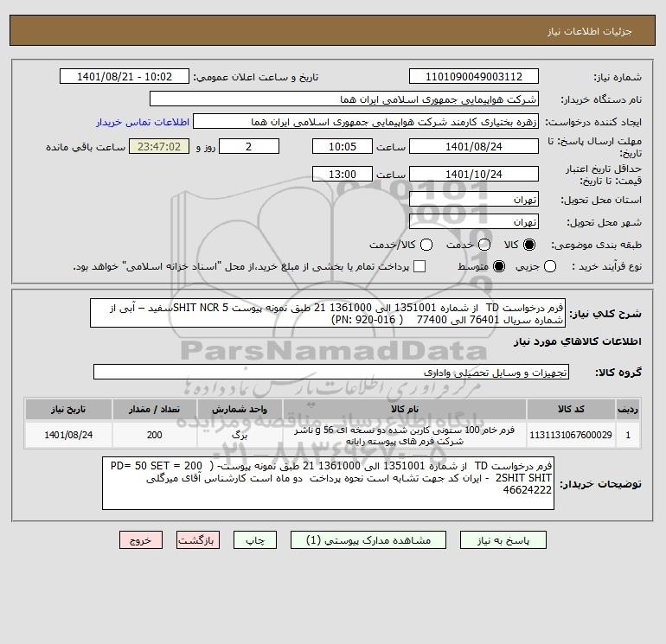Click the شماره نیاز number field
666x644 pixels.
(474, 76)
